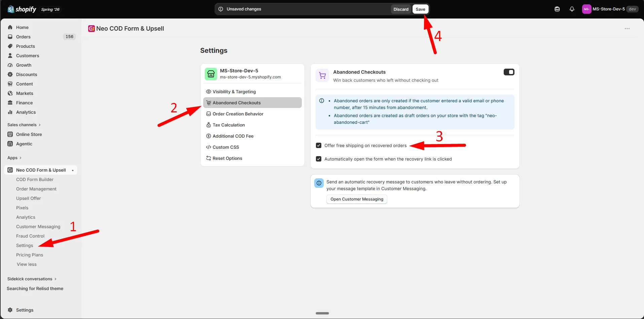Click the Products tag icon
Screen dimensions: 644x319
[x=10, y=46]
